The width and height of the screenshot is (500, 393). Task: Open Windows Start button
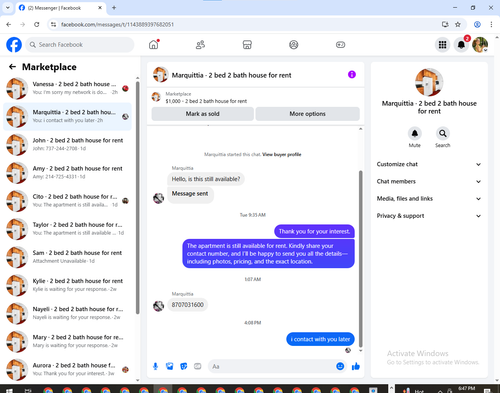pyautogui.click(x=9, y=390)
